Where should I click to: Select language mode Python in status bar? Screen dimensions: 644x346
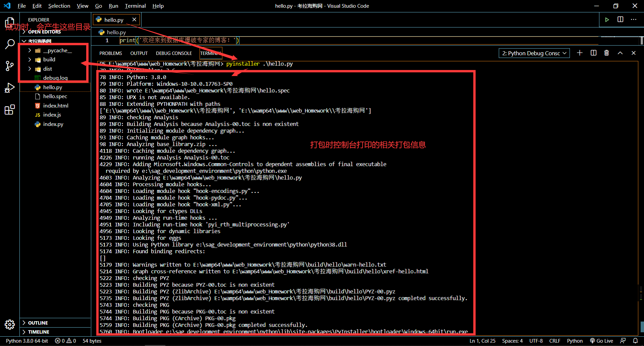(x=575, y=341)
